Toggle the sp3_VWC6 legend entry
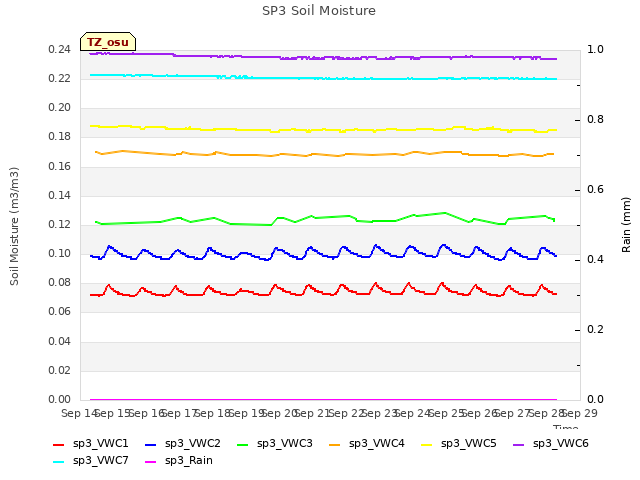 click(551, 444)
